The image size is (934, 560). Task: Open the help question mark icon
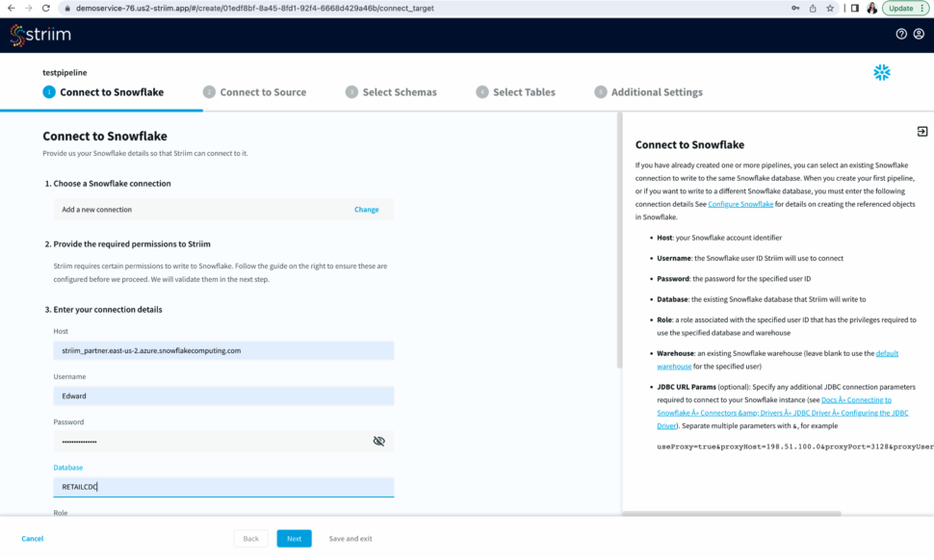point(901,34)
